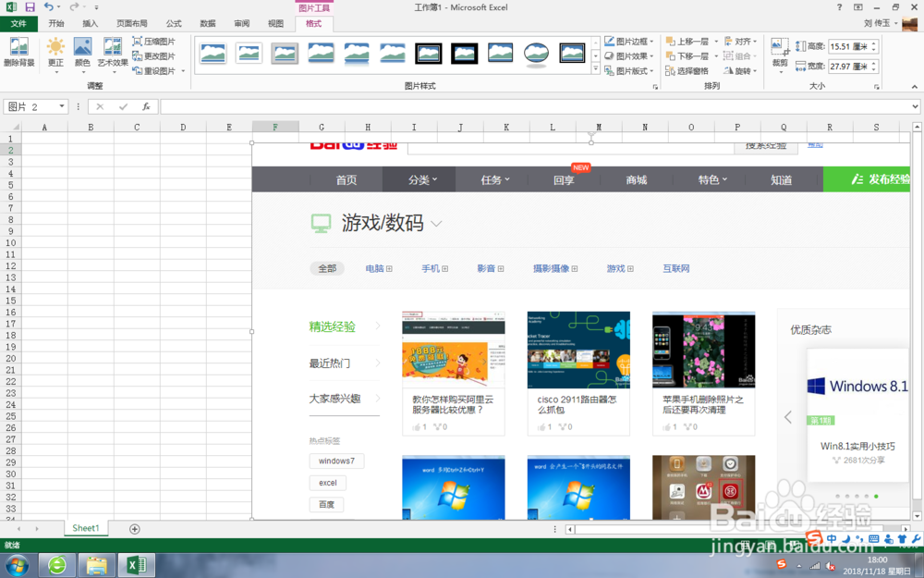Open Bring Forward (上移一层) dropdown arrow
Viewport: 924px width, 578px height.
point(716,42)
